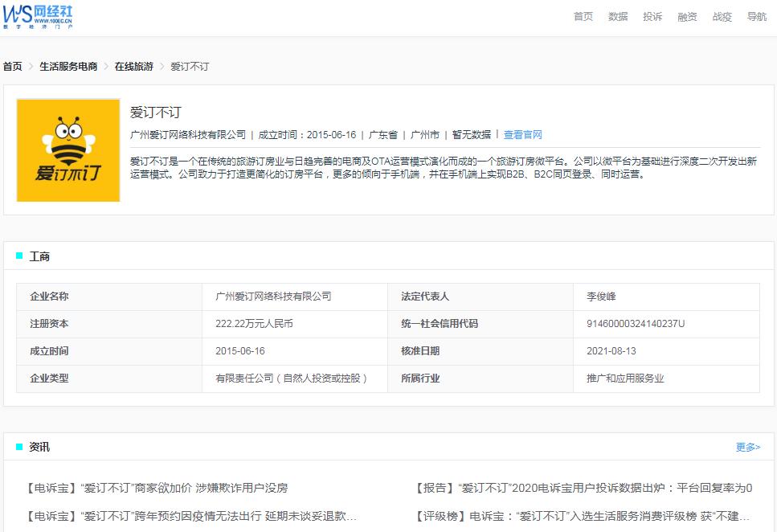Go to 首页 in the breadcrumb
This screenshot has width=777, height=532.
coord(12,66)
